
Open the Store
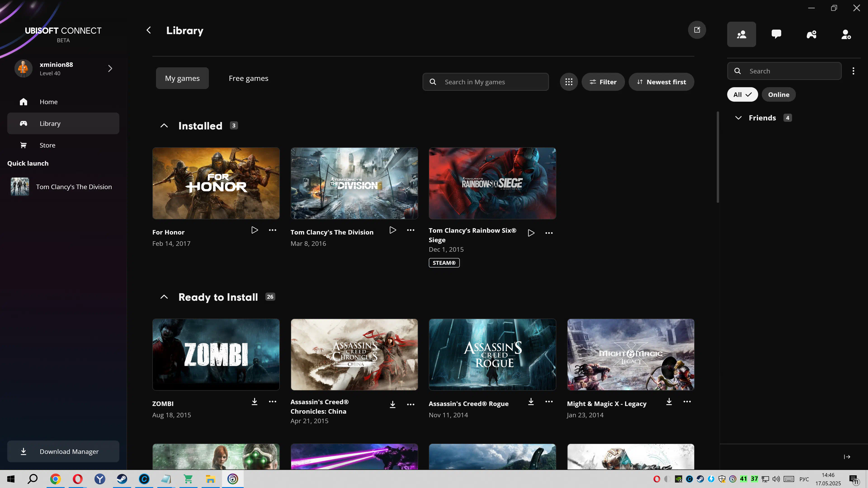click(x=63, y=145)
